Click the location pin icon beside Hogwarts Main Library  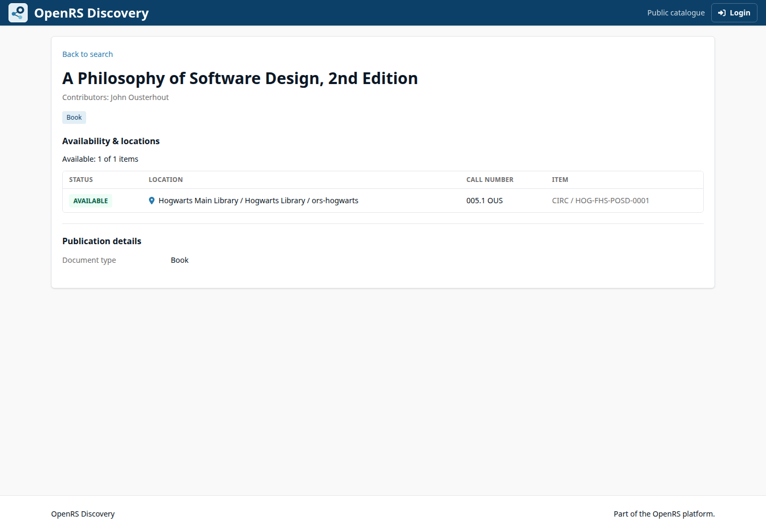click(152, 201)
